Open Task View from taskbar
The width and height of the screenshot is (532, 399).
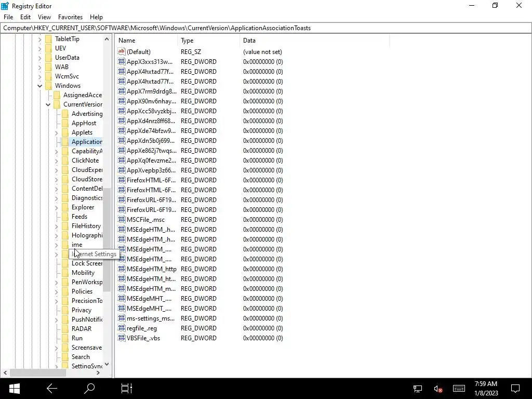pyautogui.click(x=127, y=389)
